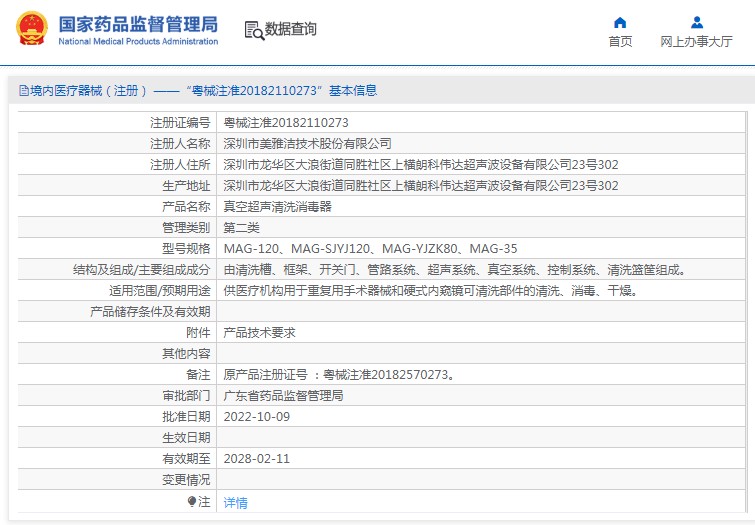Click the 首页 home icon
Screen dimensions: 755x525
[620, 23]
